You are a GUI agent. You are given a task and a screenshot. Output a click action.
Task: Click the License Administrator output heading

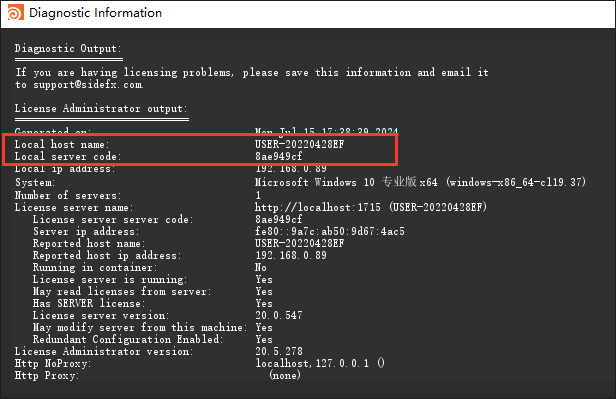click(101, 109)
